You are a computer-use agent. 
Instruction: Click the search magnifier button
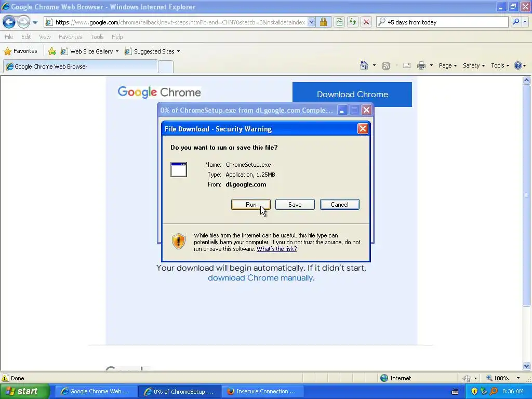516,22
